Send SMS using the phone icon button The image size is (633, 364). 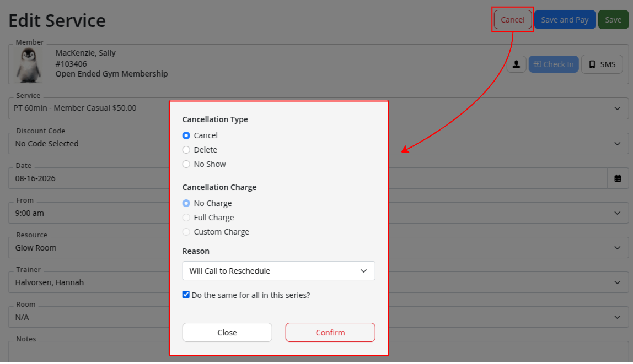click(x=602, y=64)
